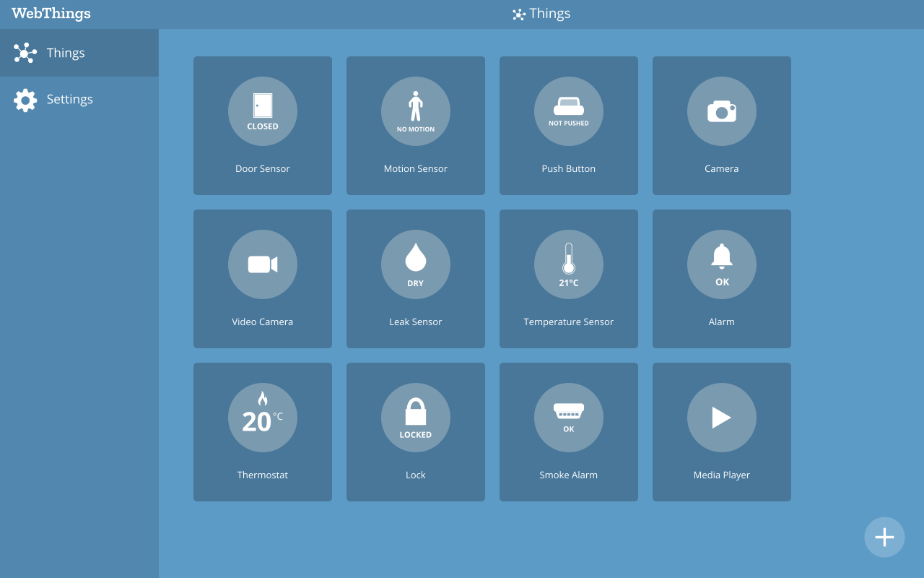Screen dimensions: 924x578
Task: Open the Thermostat temperature control
Action: click(263, 418)
